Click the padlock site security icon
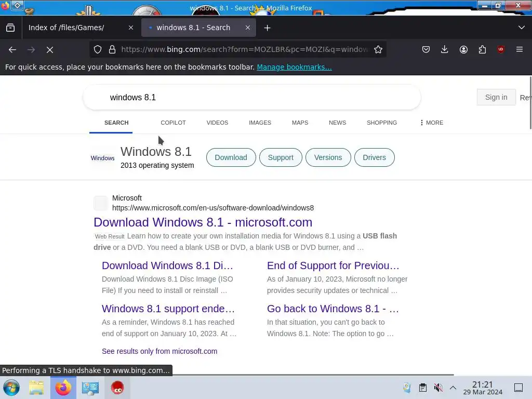The width and height of the screenshot is (532, 399). click(112, 49)
